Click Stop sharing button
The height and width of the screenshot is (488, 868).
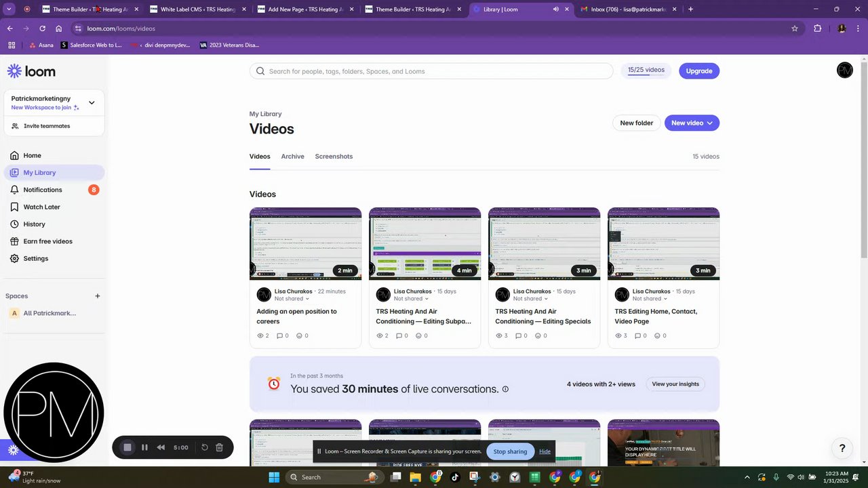tap(510, 451)
